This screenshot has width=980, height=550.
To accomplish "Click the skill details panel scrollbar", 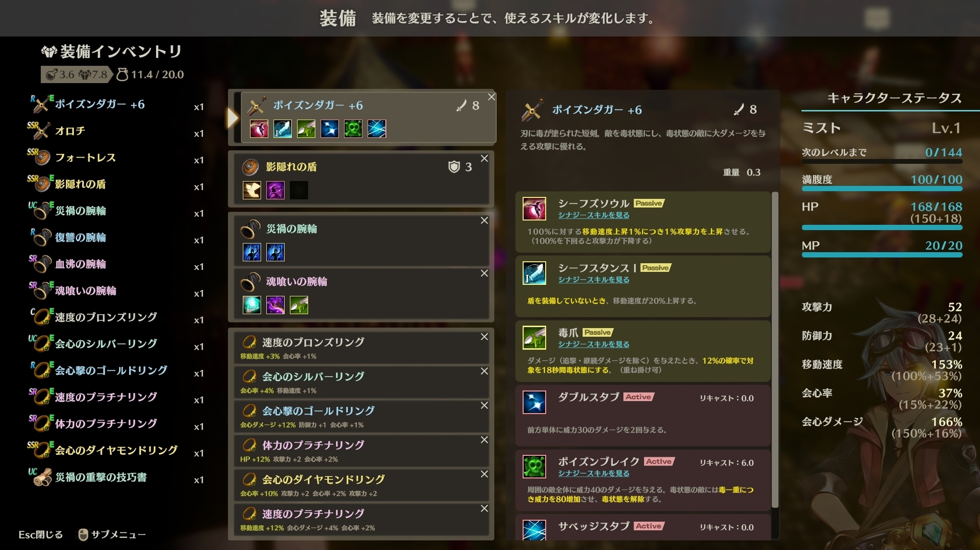I will click(x=775, y=349).
